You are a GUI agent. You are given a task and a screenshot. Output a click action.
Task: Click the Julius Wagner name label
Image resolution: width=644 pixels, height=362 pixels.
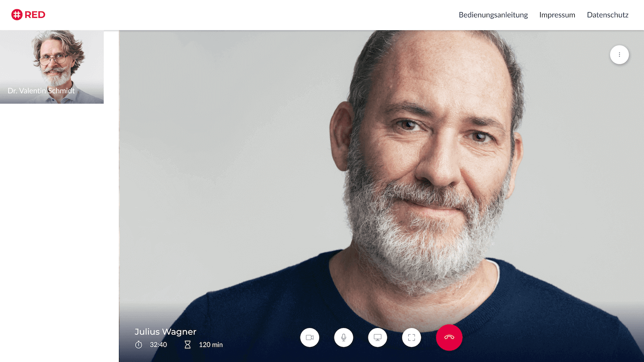click(x=165, y=332)
